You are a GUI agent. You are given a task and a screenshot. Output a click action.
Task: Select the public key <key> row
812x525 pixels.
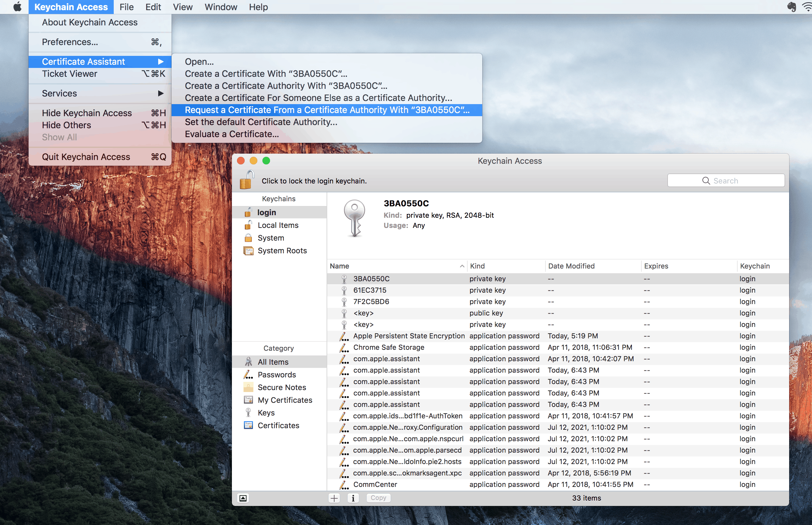558,313
